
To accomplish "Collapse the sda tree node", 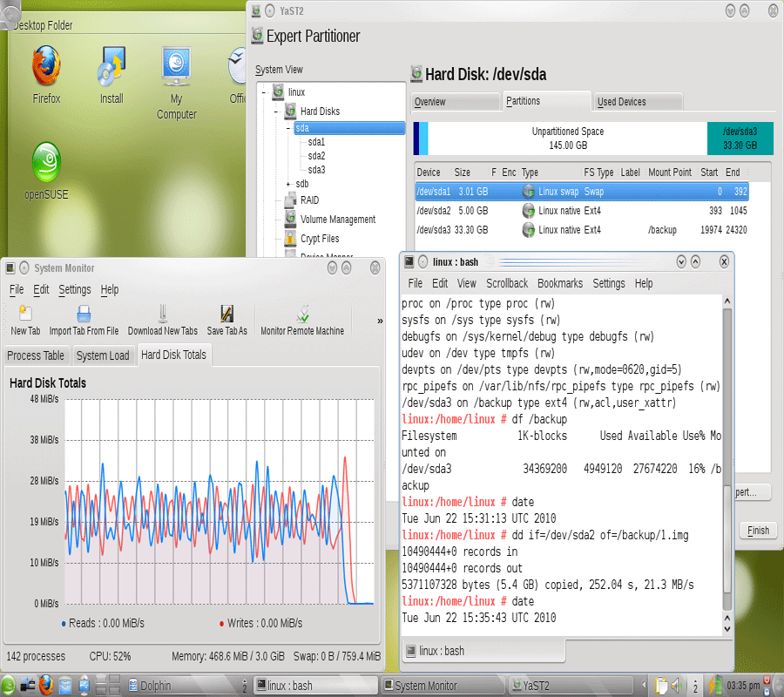I will 288,128.
